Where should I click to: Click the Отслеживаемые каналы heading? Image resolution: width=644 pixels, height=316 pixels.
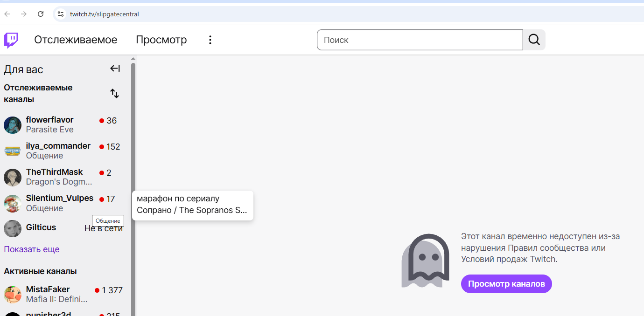38,93
